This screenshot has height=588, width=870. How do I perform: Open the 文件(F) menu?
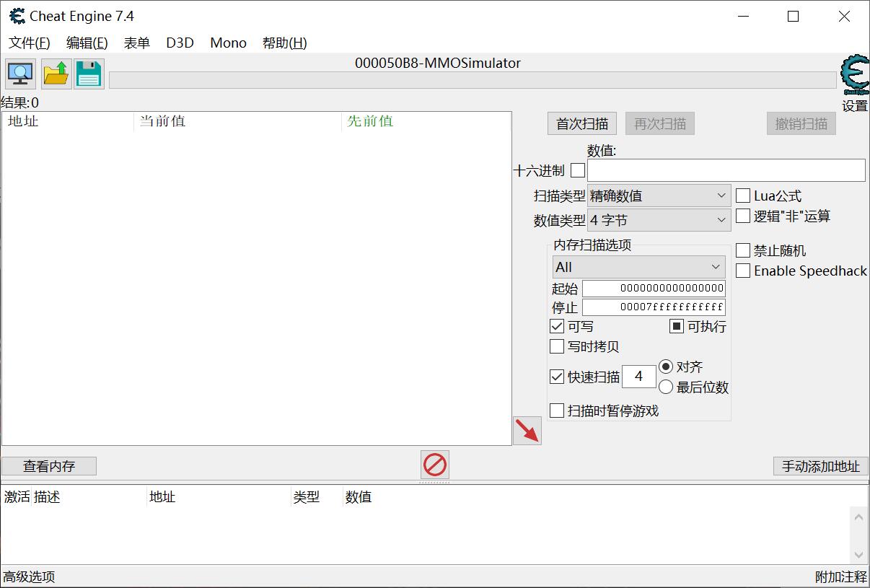pyautogui.click(x=30, y=43)
